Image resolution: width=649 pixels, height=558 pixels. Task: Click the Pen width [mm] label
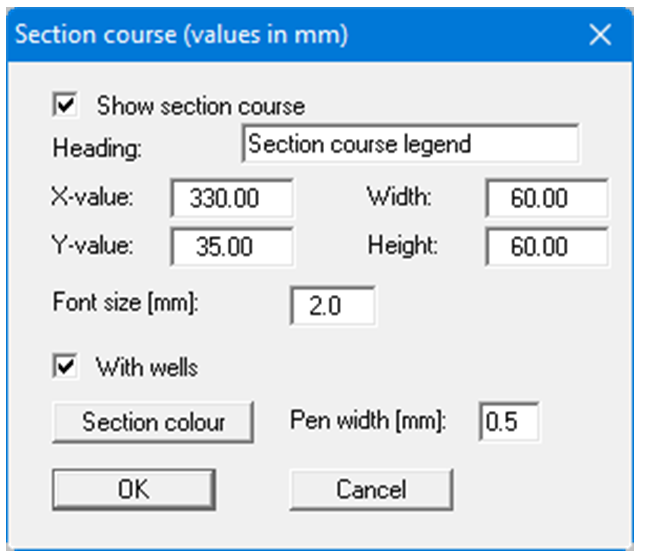click(x=367, y=421)
